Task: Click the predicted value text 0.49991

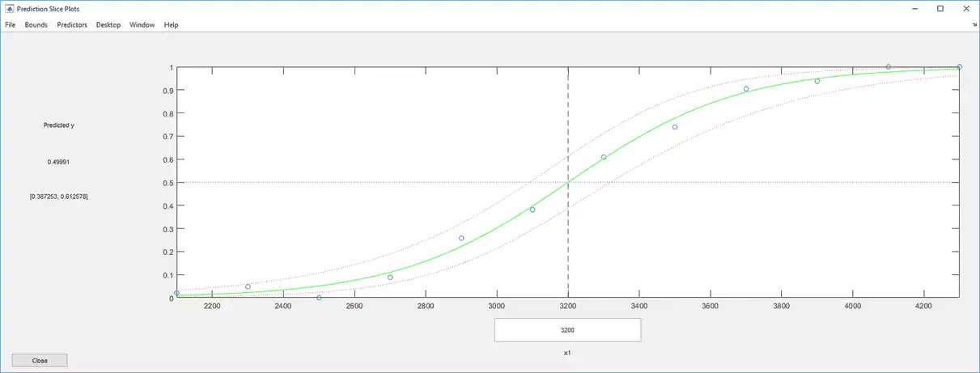Action: pyautogui.click(x=58, y=162)
